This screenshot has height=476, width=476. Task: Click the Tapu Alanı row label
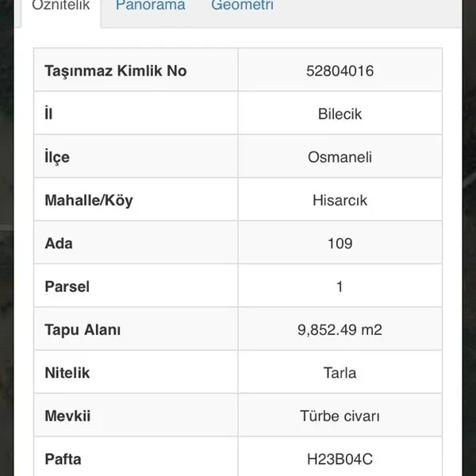point(83,330)
